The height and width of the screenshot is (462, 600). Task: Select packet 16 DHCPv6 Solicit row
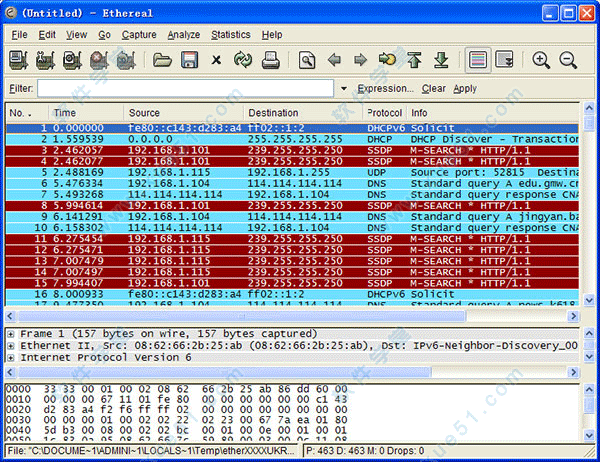[292, 294]
